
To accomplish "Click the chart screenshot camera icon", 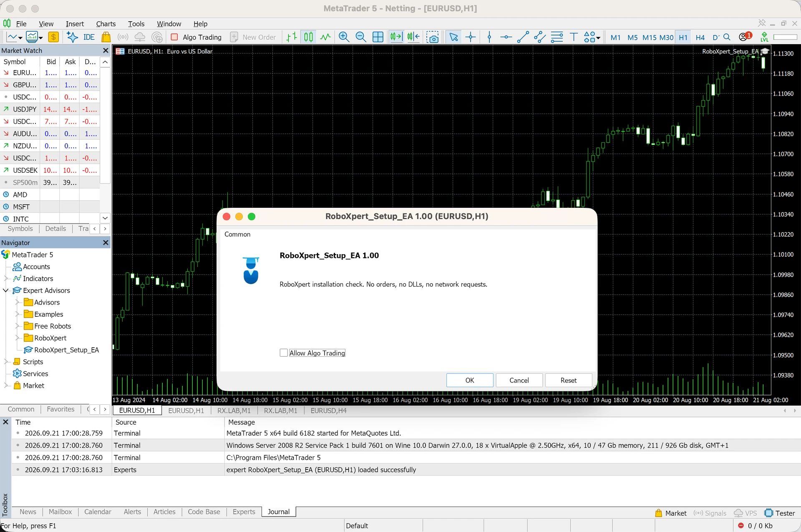I will [433, 37].
